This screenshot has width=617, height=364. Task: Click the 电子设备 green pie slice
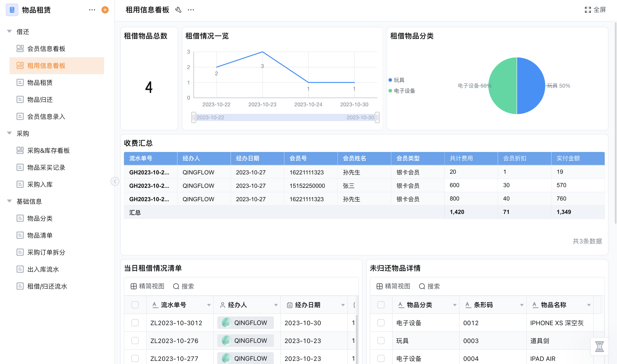tap(502, 86)
